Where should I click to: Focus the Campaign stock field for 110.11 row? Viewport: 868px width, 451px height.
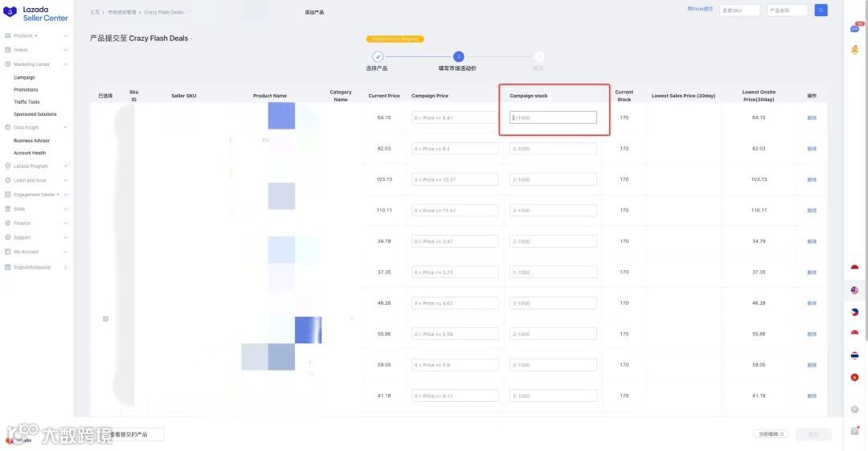(553, 211)
